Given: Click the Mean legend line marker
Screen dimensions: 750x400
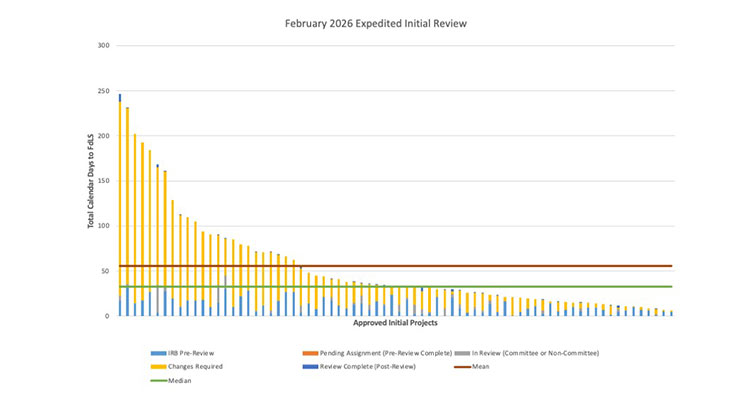Looking at the screenshot, I should (x=462, y=367).
